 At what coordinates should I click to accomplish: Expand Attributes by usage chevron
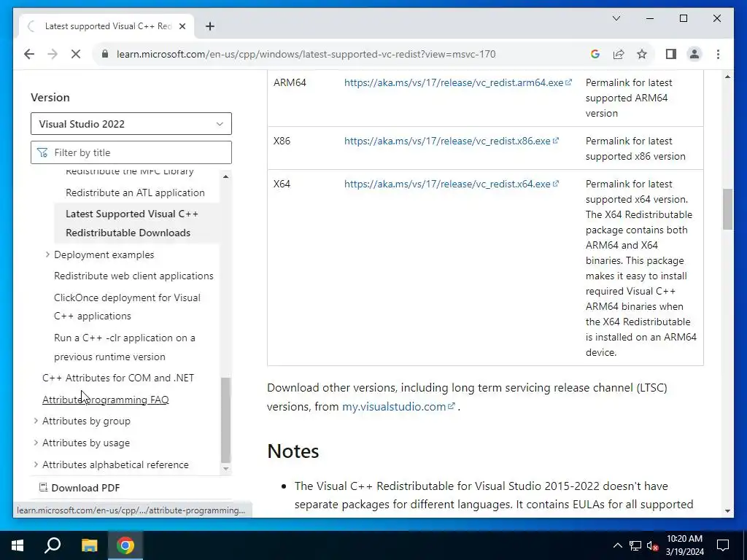[x=36, y=443]
